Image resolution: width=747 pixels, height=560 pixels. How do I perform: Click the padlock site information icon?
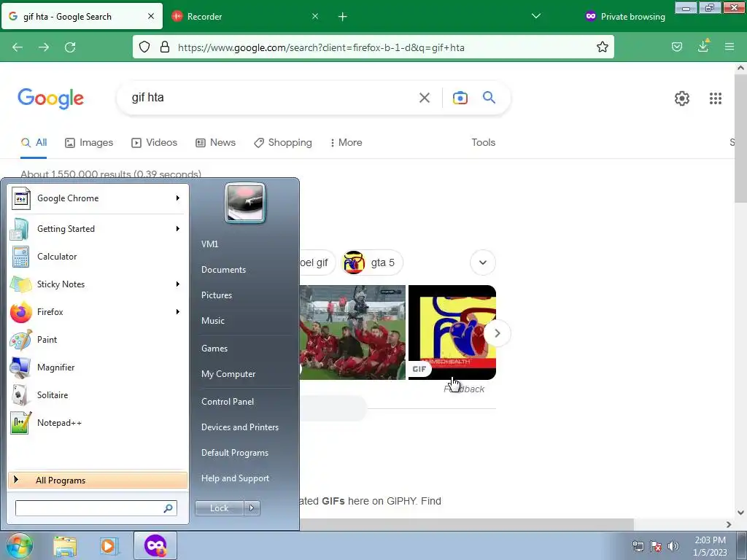tap(165, 47)
